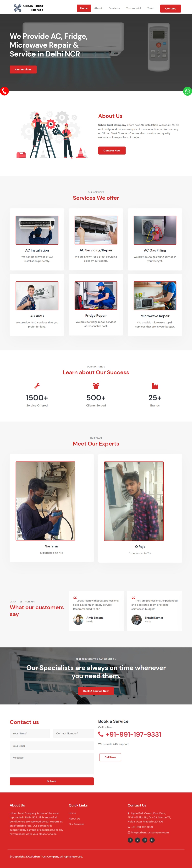Select Testimonial in the top navigation
This screenshot has width=192, height=868.
point(133,8)
